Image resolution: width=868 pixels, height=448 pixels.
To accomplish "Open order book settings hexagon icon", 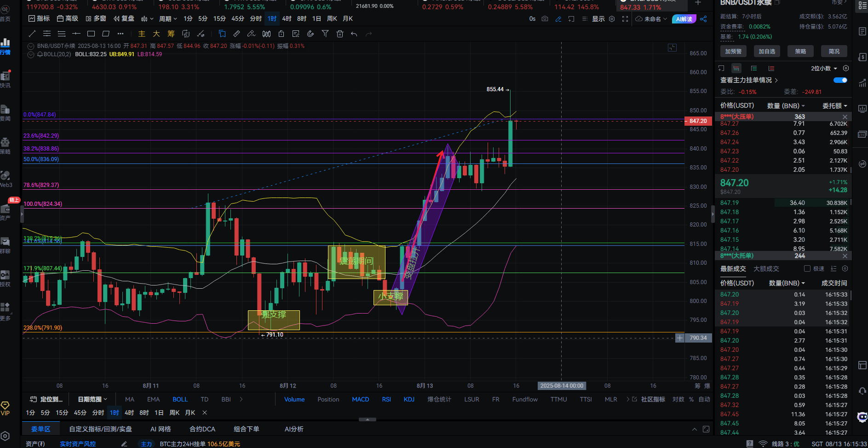I will point(845,68).
